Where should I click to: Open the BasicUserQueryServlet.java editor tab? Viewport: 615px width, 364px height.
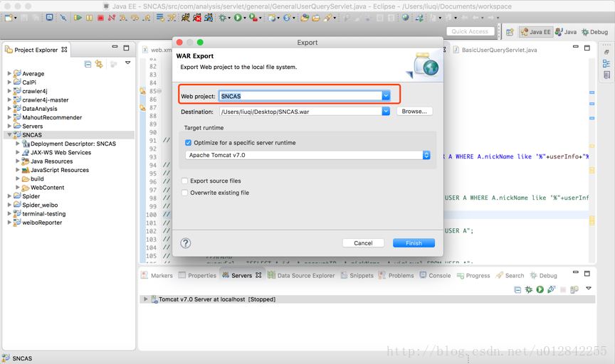tap(495, 50)
